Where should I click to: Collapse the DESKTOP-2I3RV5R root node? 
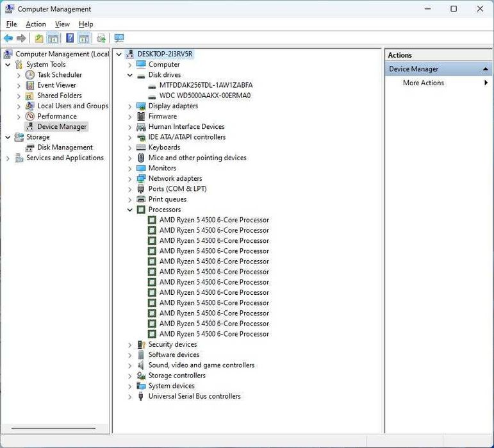pos(119,54)
